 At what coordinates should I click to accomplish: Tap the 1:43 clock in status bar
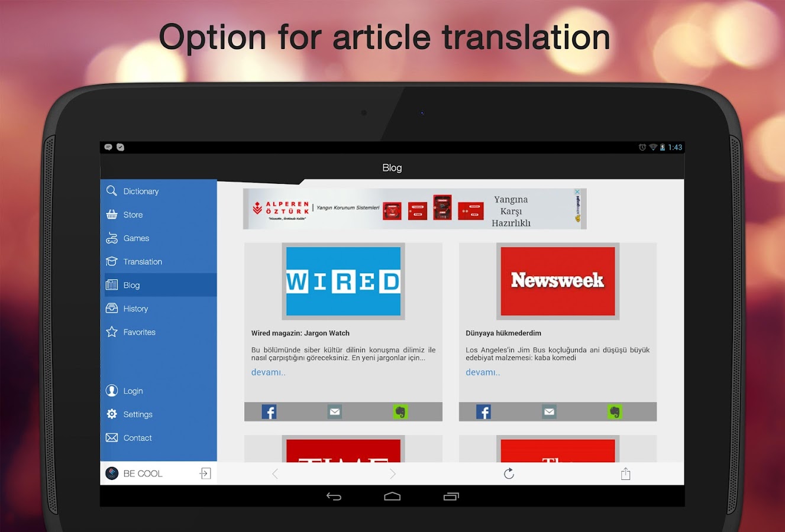point(675,147)
